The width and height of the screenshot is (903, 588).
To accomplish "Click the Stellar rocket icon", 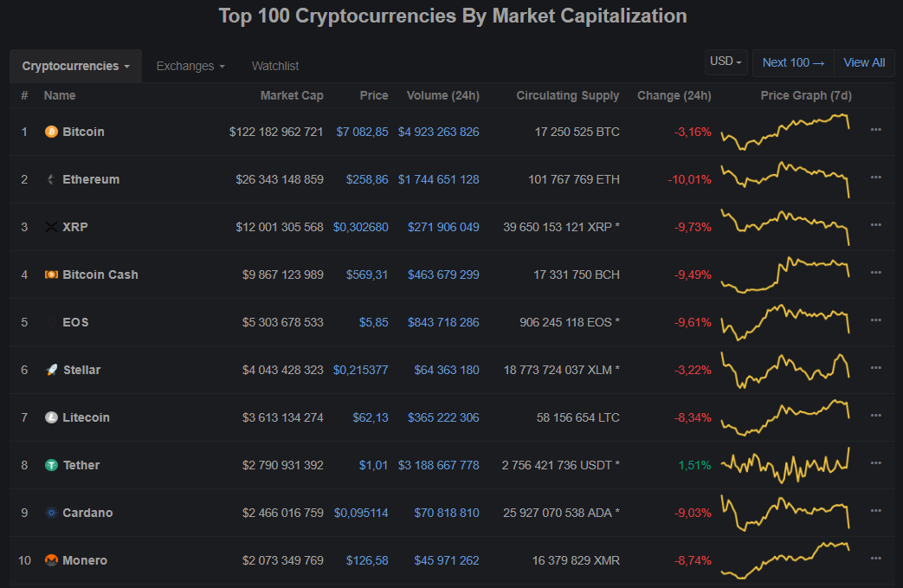I will tap(51, 370).
